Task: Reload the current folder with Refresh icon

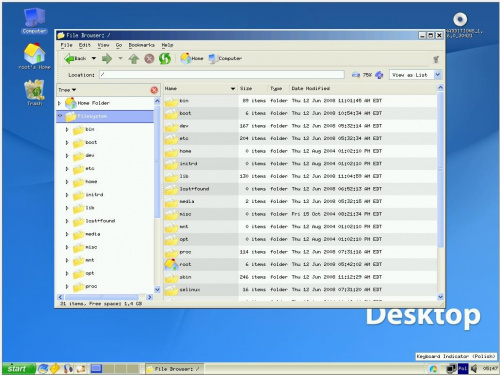Action: click(x=165, y=59)
